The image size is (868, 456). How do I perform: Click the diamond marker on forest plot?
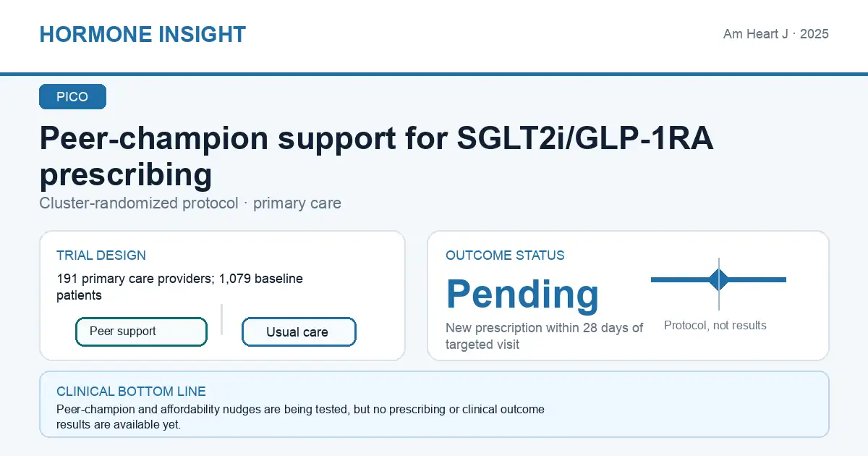[x=719, y=279]
